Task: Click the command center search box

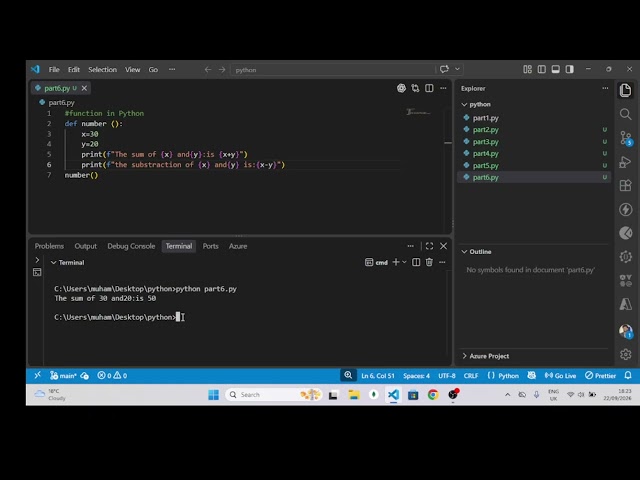Action: tap(333, 70)
